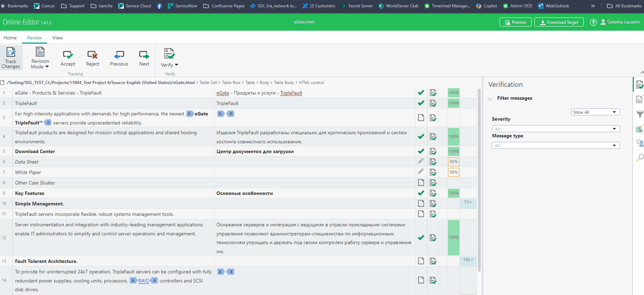Open the Confluence Pages bookmark folder

(224, 6)
